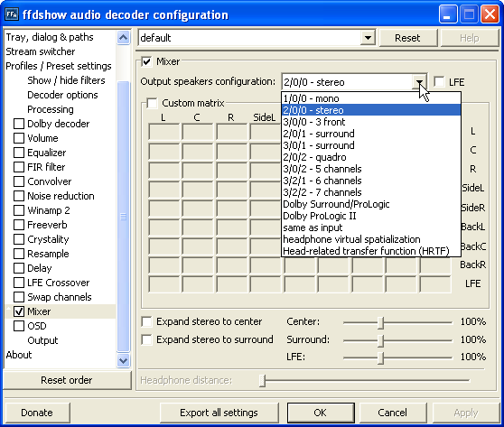Screen dimensions: 504x427
Task: Click Export all settings
Action: coord(219,413)
